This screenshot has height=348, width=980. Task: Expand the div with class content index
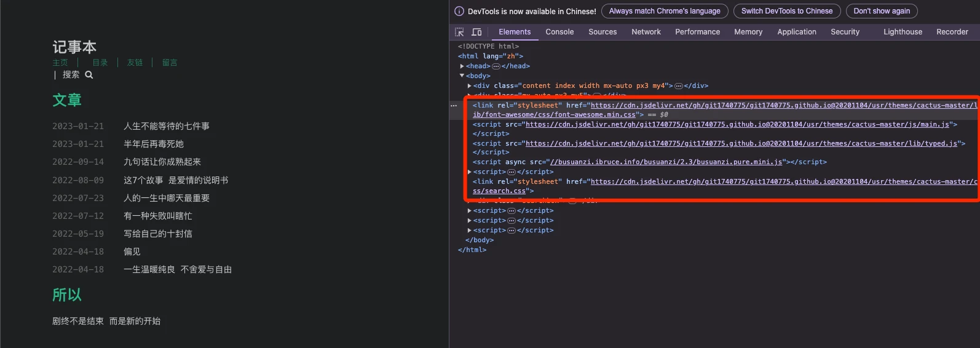[x=470, y=86]
